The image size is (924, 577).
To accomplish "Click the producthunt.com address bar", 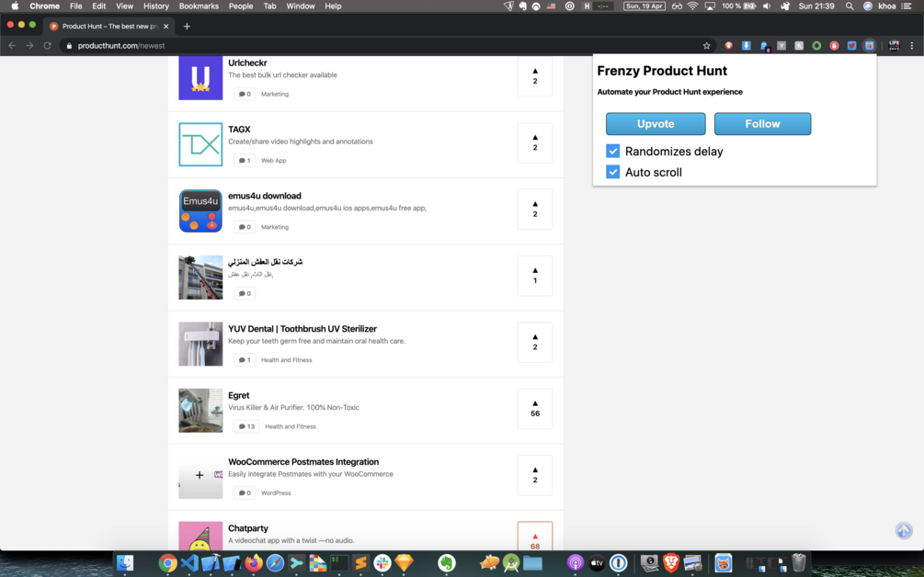I will (x=383, y=45).
